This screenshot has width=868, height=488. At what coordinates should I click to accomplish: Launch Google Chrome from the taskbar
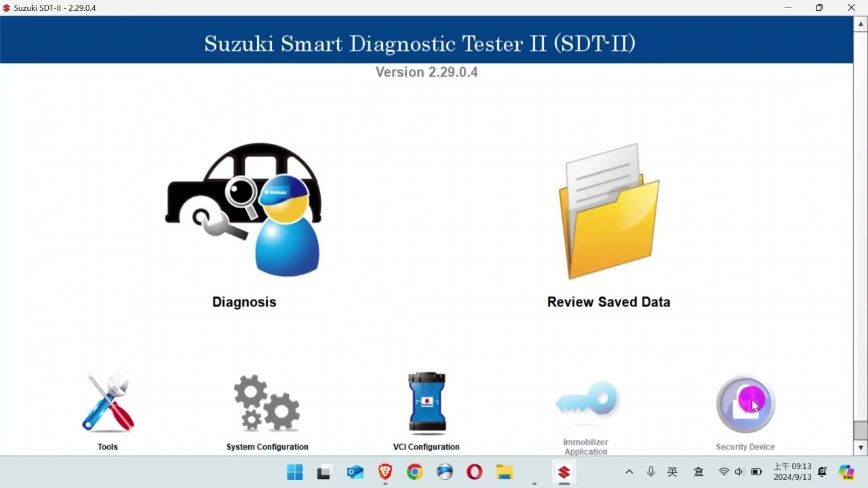coord(415,472)
